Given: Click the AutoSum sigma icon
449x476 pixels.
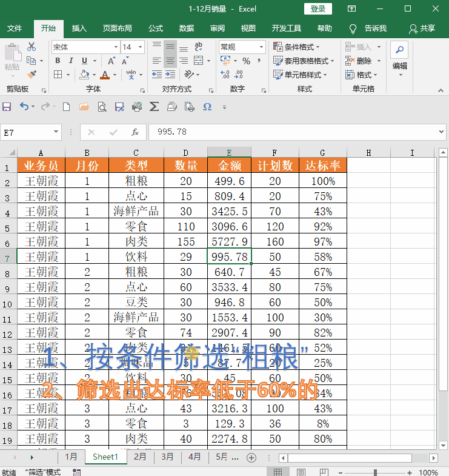Looking at the screenshot, I should coord(154,107).
